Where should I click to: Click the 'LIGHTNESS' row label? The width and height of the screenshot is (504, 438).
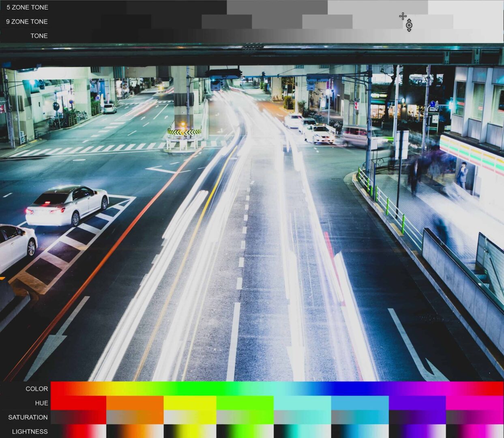coord(30,431)
